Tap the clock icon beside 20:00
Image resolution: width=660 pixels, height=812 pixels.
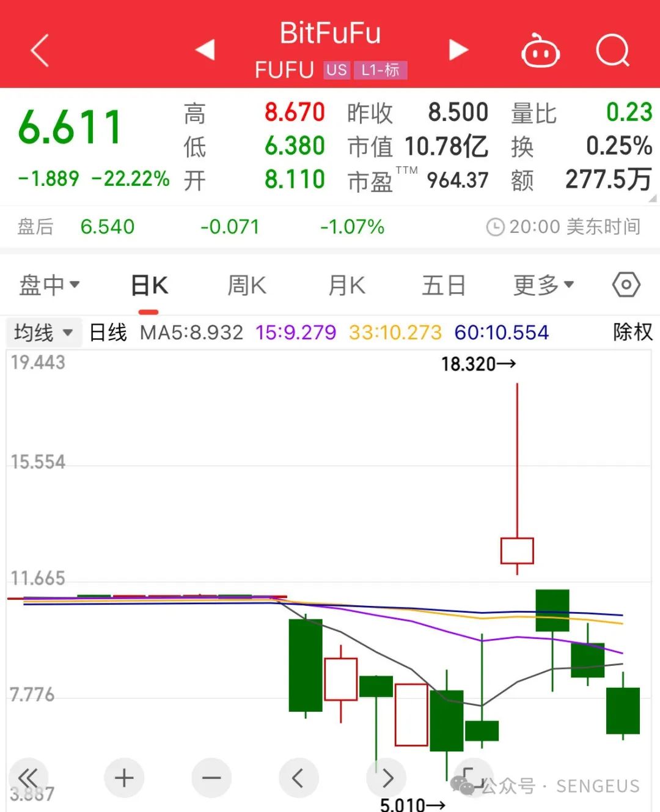(495, 227)
